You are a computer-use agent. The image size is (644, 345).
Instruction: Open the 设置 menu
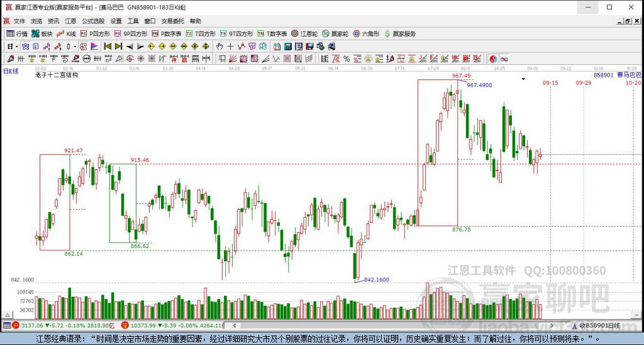pyautogui.click(x=116, y=21)
